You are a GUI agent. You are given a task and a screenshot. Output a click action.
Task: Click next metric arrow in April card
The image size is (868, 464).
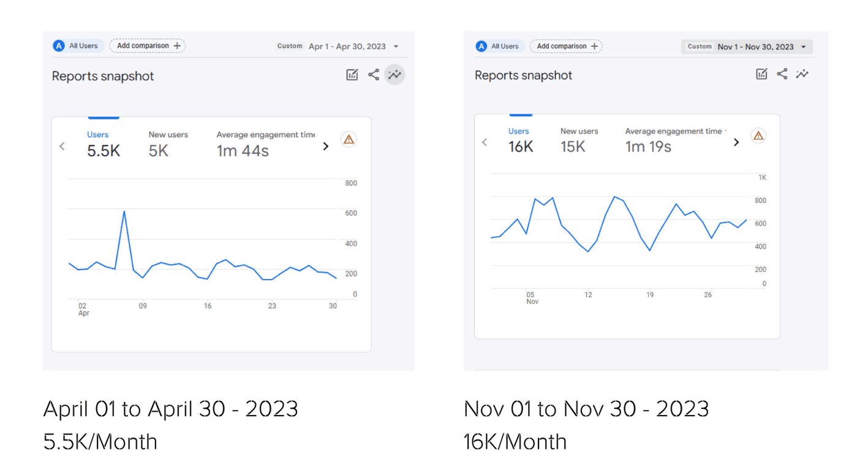(326, 146)
